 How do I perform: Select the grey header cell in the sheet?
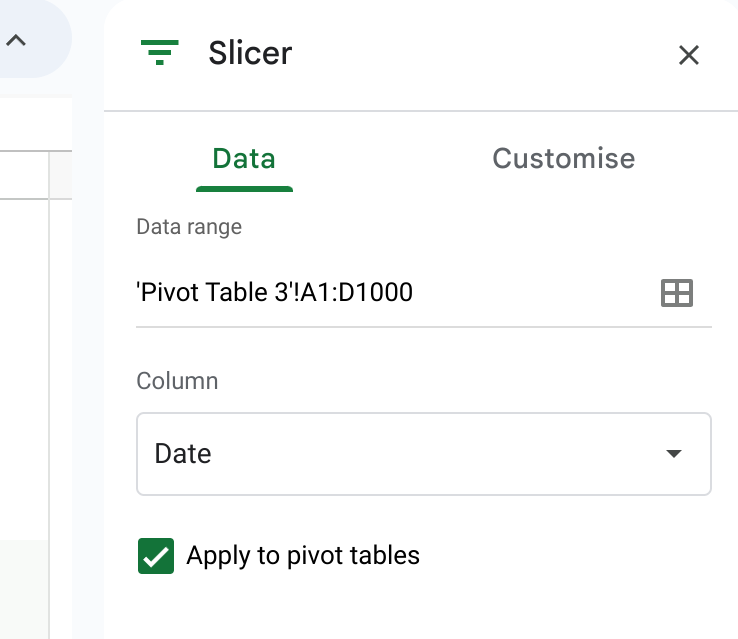point(61,175)
